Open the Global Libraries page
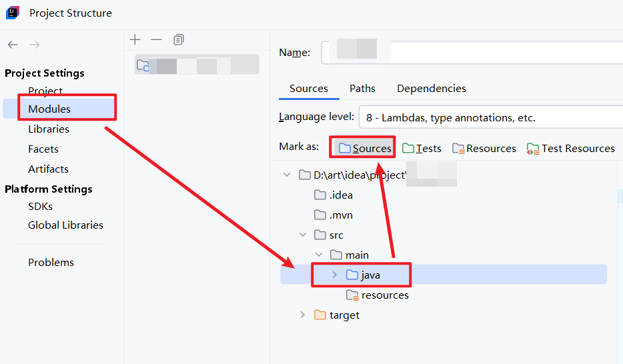The height and width of the screenshot is (364, 623). pyautogui.click(x=65, y=225)
